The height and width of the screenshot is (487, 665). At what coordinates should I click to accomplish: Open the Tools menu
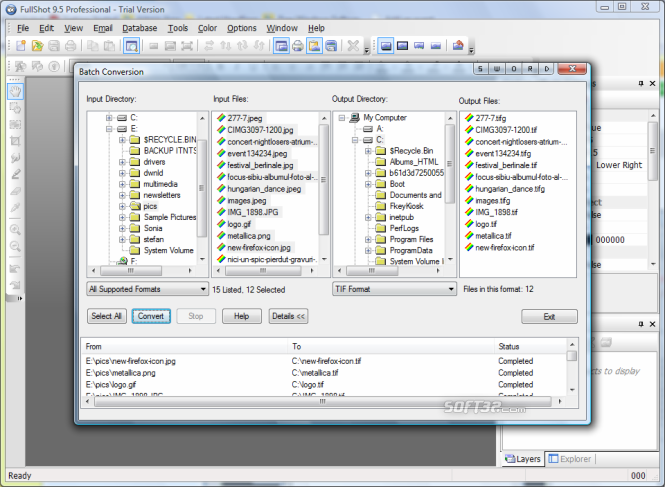point(178,28)
